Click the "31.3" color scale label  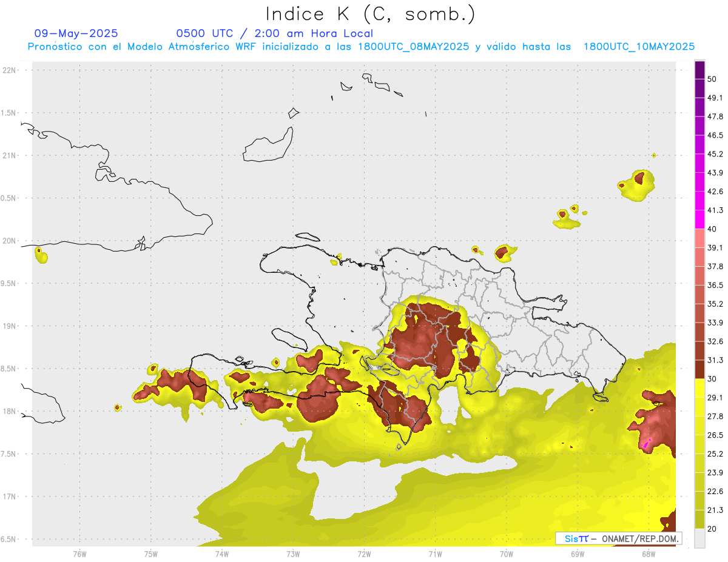tap(715, 360)
